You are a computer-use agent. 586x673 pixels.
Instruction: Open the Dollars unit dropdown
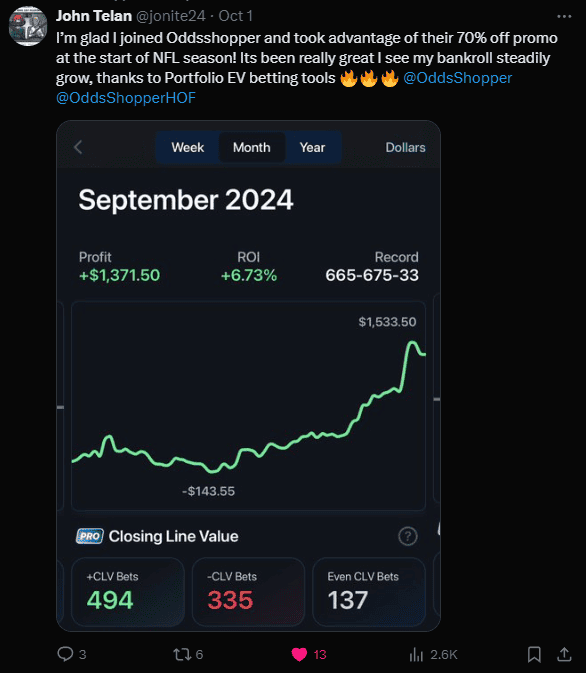(x=405, y=147)
